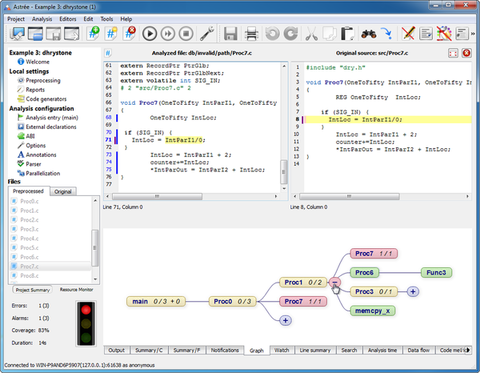Open search with binoculars icon
480x373 pixels.
[369, 34]
